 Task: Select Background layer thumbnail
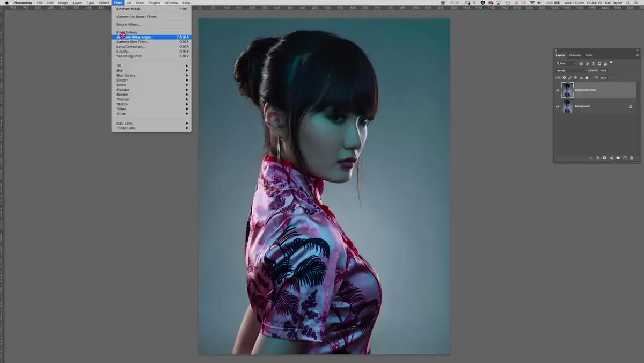click(567, 106)
